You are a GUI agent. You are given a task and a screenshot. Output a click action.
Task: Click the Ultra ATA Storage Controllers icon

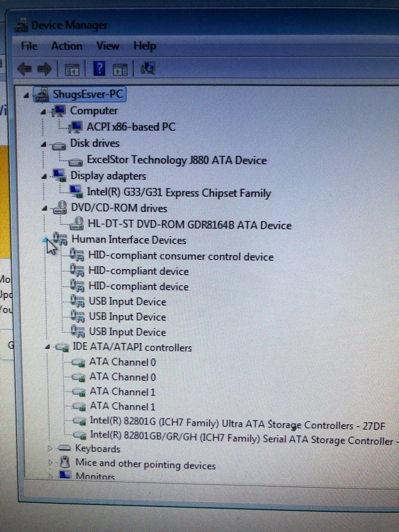pos(80,421)
